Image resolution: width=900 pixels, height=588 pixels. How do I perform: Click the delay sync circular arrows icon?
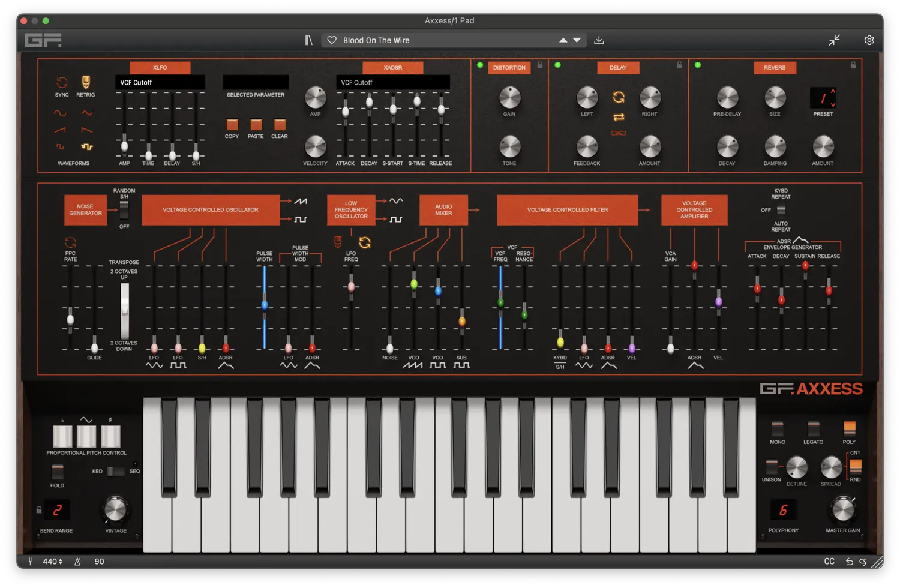click(619, 97)
